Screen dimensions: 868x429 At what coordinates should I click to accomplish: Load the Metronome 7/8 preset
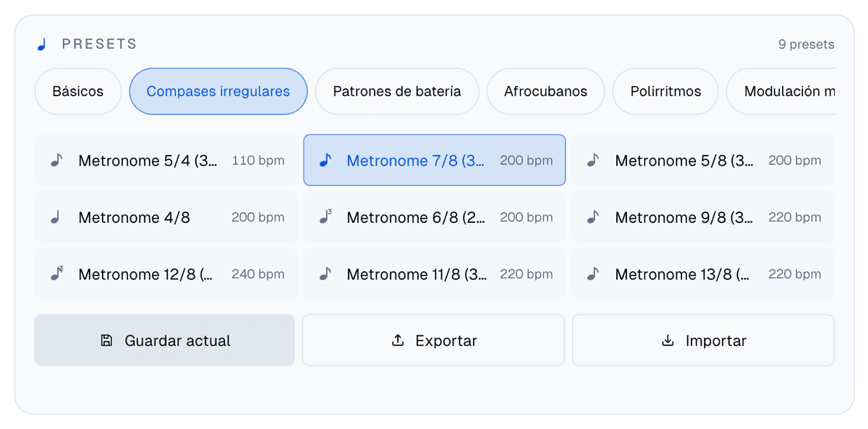tap(435, 161)
